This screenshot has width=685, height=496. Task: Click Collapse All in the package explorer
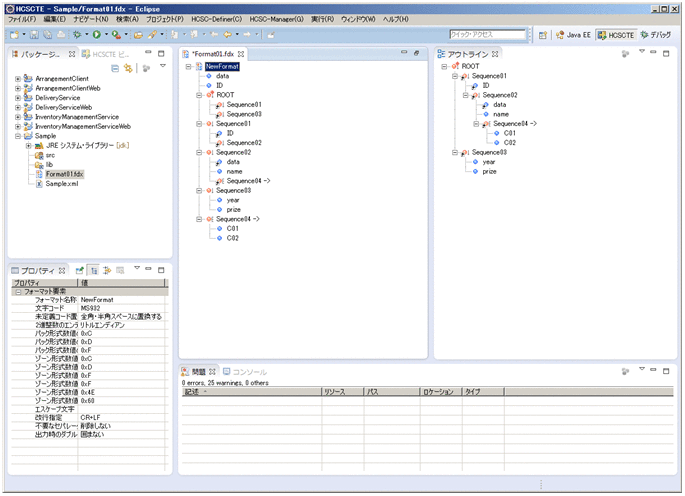(116, 68)
